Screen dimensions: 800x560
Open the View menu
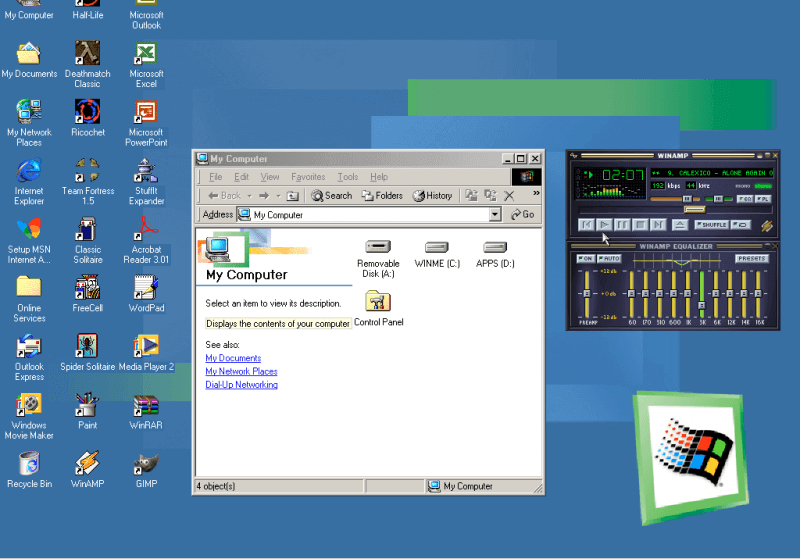tap(269, 177)
